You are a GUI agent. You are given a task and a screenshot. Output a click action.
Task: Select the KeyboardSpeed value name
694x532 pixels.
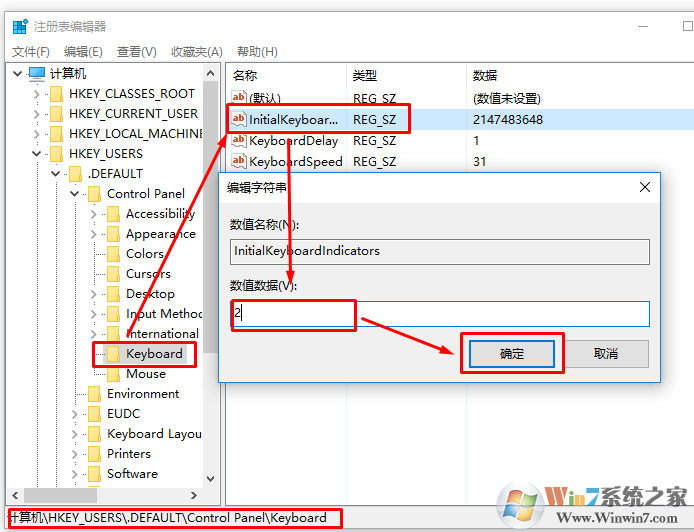(x=296, y=162)
